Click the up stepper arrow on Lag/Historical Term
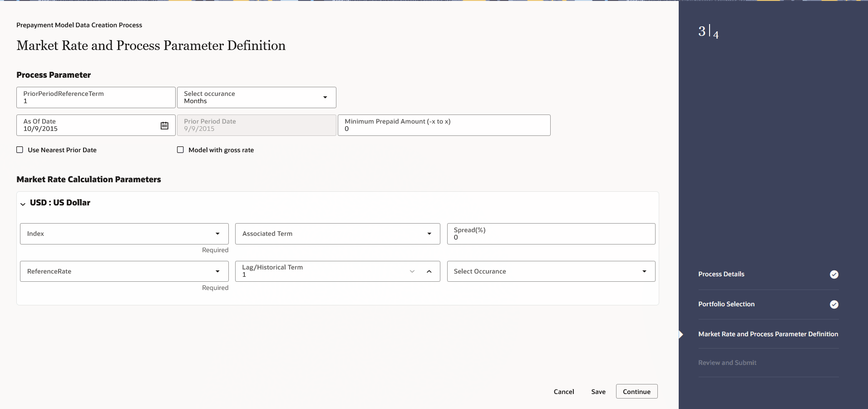This screenshot has width=868, height=409. click(x=429, y=271)
